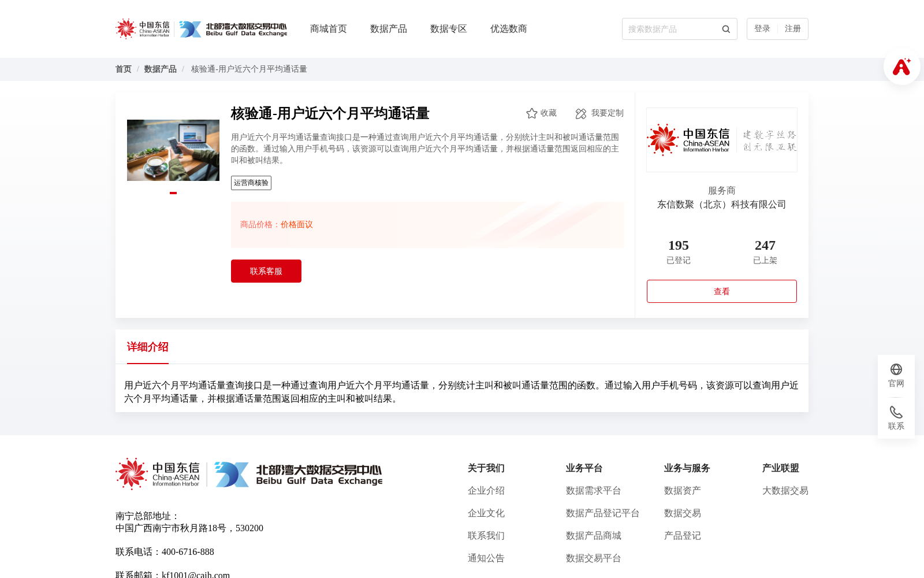Click footer heading 关于我们
Image resolution: width=924 pixels, height=578 pixels.
pos(486,468)
